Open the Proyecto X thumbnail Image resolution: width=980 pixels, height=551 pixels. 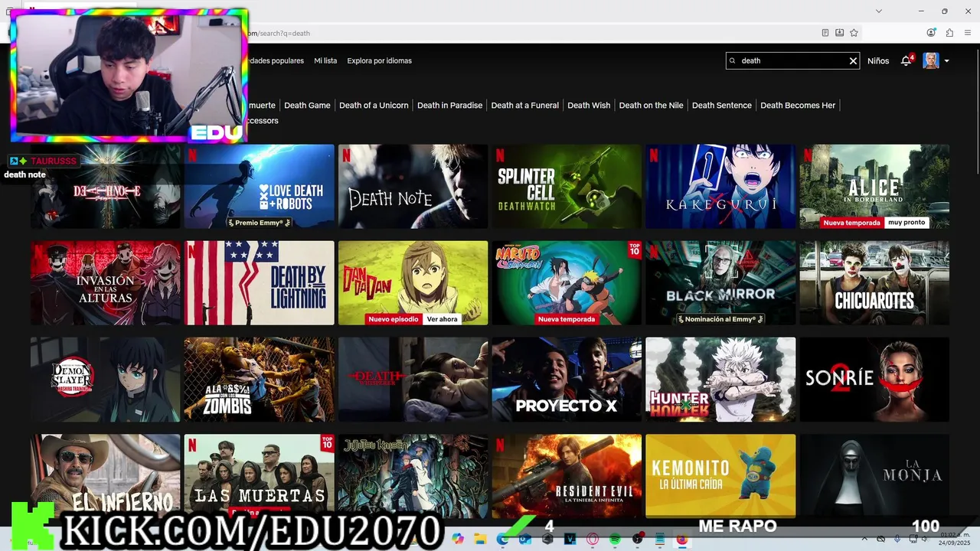[x=567, y=380]
